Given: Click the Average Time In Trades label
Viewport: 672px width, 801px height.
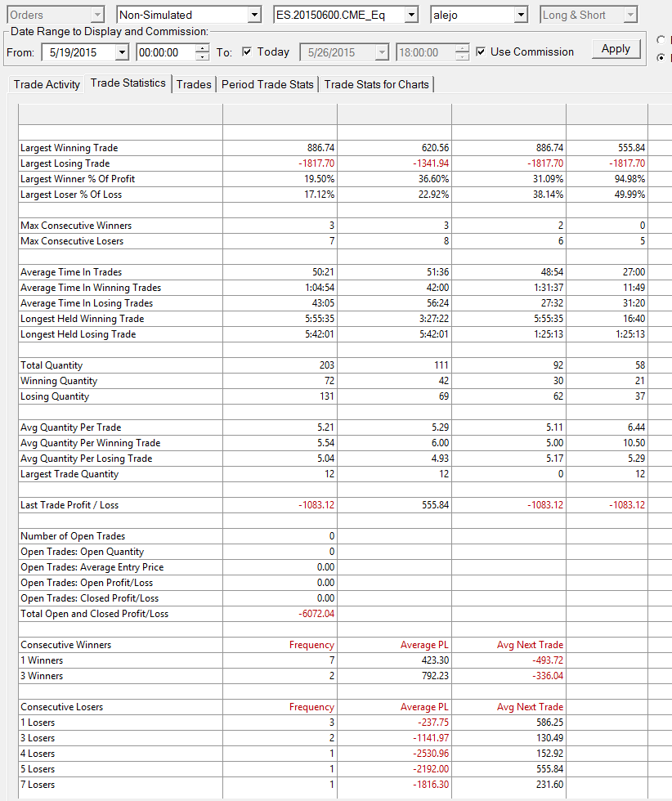Looking at the screenshot, I should [71, 271].
